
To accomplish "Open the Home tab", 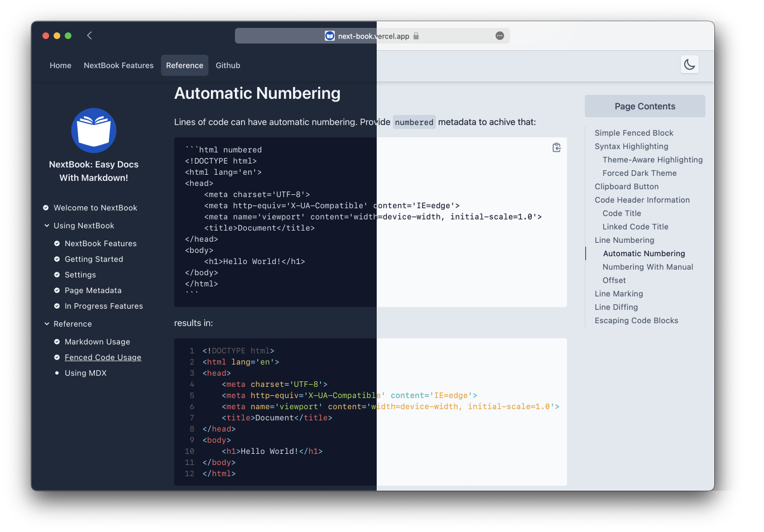I will click(x=60, y=65).
